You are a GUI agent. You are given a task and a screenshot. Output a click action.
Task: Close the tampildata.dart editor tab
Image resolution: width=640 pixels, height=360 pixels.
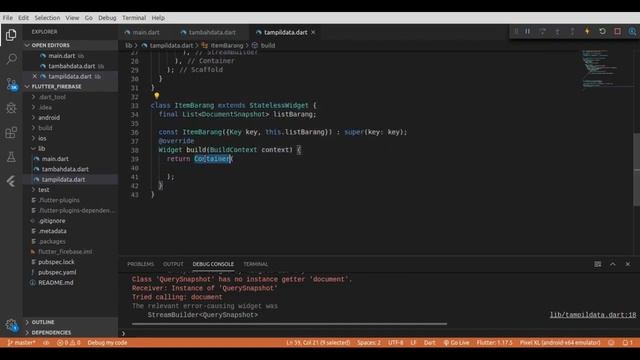pyautogui.click(x=313, y=32)
